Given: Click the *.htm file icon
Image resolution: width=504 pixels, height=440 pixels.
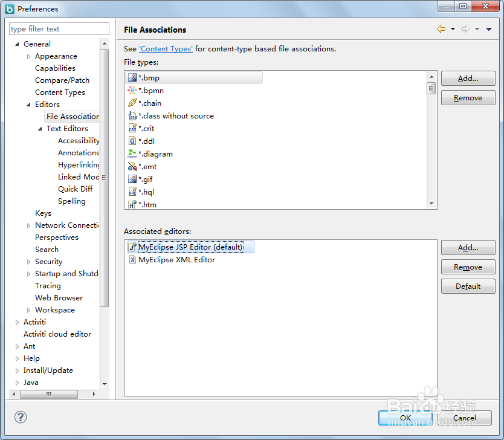Looking at the screenshot, I should (x=132, y=204).
